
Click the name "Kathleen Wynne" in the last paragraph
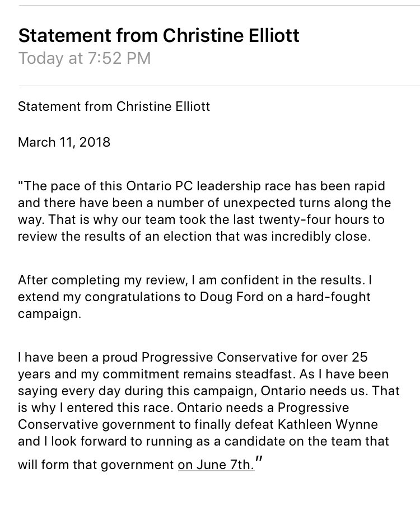coord(328,424)
